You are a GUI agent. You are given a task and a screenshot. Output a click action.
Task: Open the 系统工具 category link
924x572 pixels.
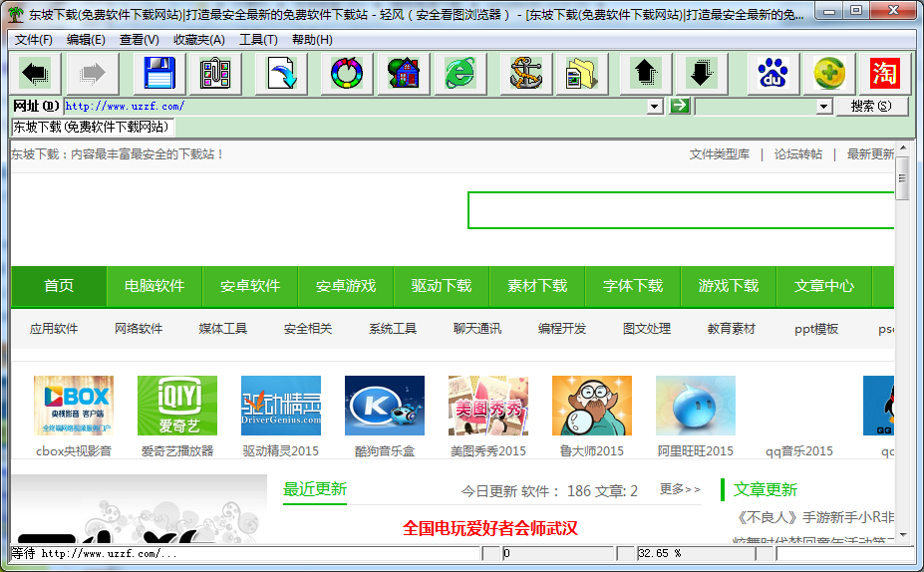pos(393,329)
